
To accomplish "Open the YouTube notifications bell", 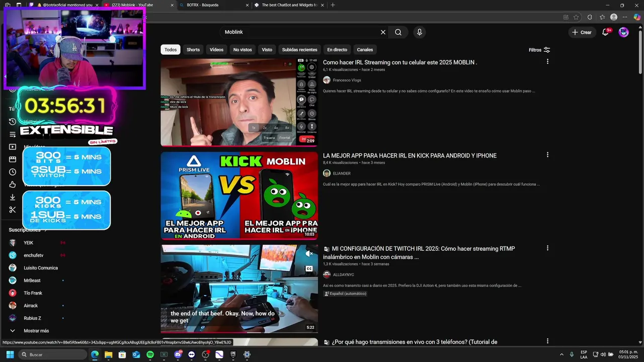I will click(606, 32).
